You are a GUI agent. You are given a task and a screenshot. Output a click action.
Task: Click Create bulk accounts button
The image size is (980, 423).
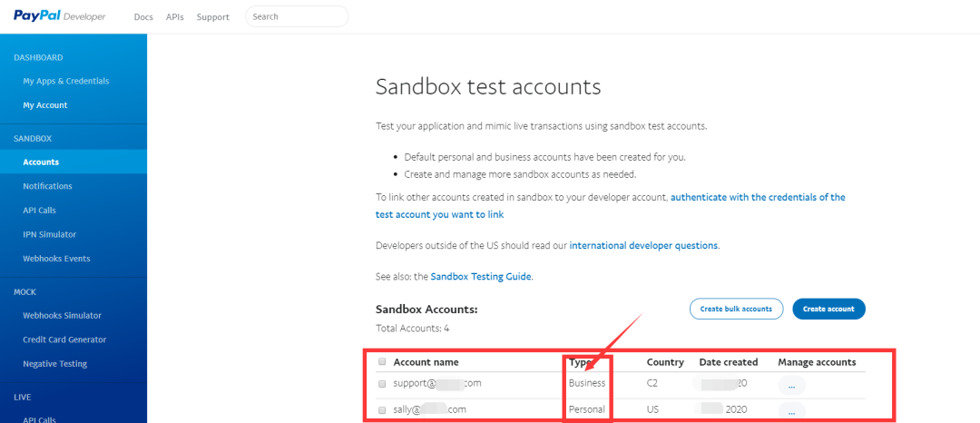[x=736, y=309]
